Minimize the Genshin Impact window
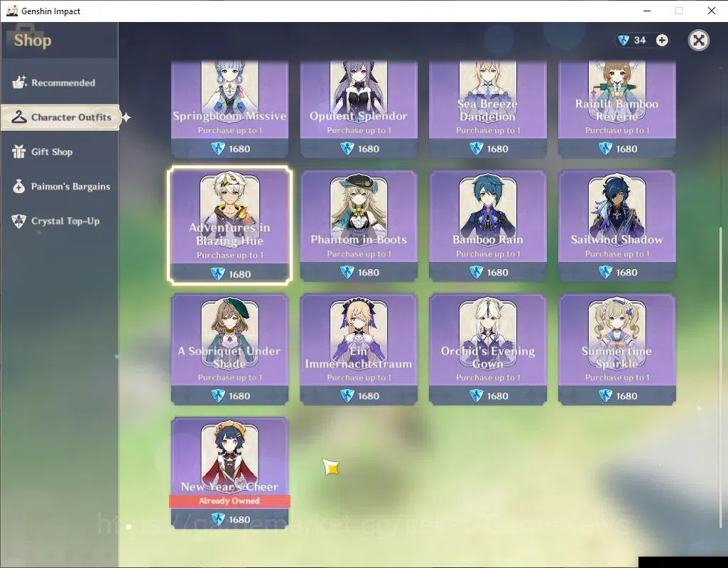The height and width of the screenshot is (568, 728). pyautogui.click(x=647, y=11)
